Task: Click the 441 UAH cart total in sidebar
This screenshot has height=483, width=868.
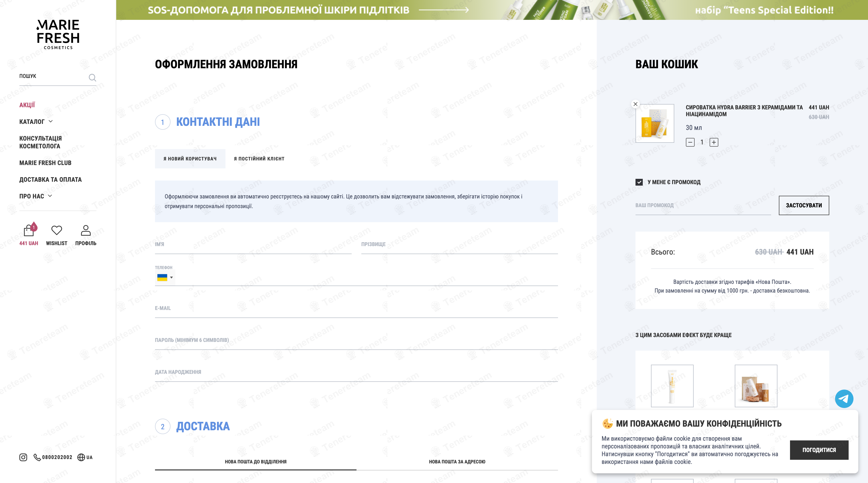Action: tap(29, 243)
